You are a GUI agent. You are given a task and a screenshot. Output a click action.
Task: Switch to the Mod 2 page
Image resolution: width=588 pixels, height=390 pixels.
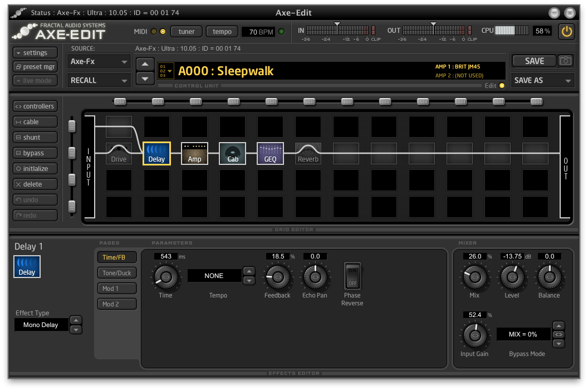117,304
